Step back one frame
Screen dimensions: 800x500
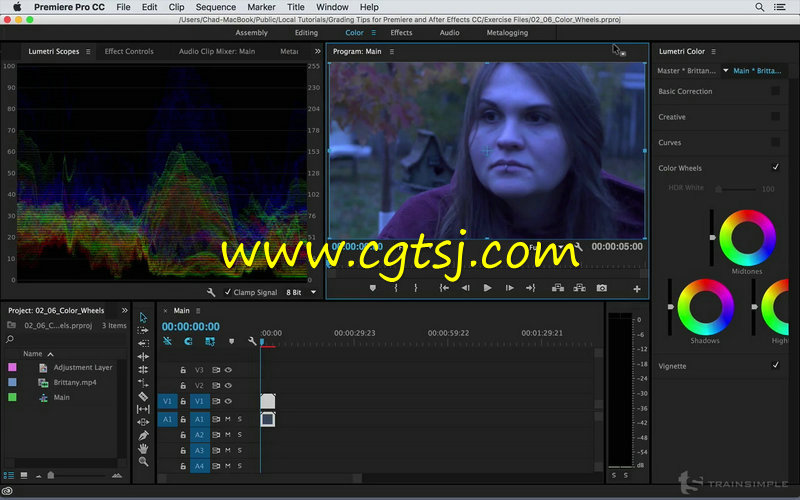pyautogui.click(x=466, y=288)
